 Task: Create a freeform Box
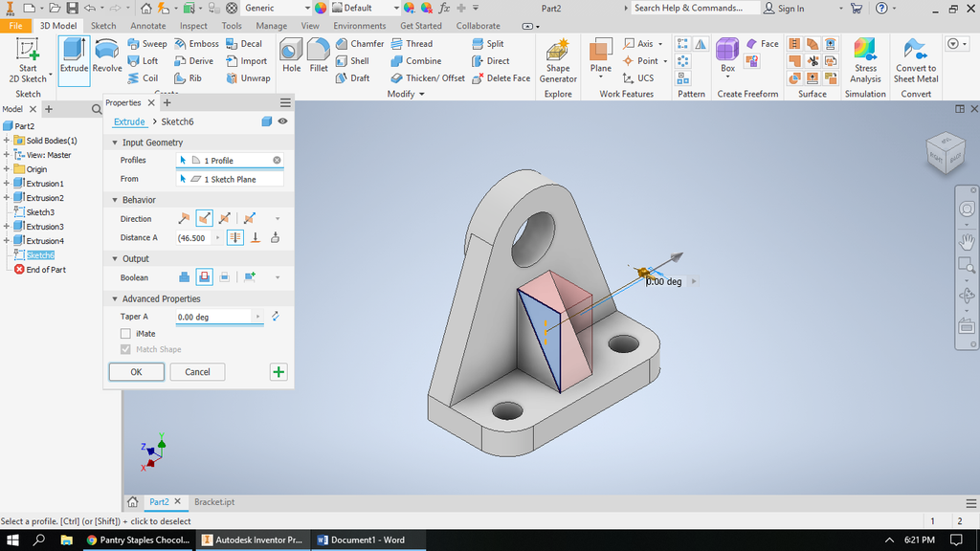coord(727,56)
